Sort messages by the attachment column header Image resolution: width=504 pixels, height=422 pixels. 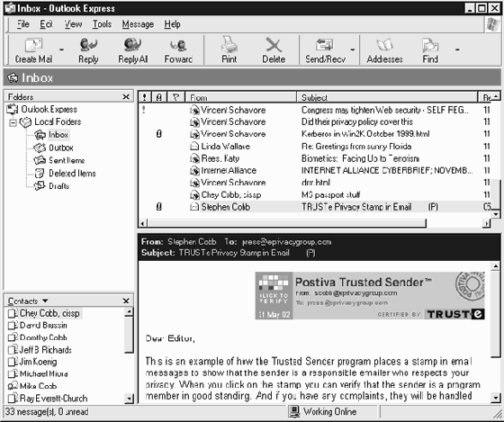pos(158,97)
